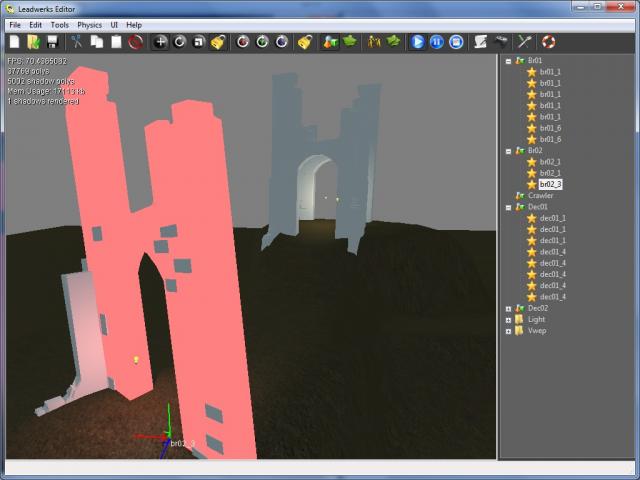
Task: Expand the Dec02 tree node
Action: [x=508, y=308]
